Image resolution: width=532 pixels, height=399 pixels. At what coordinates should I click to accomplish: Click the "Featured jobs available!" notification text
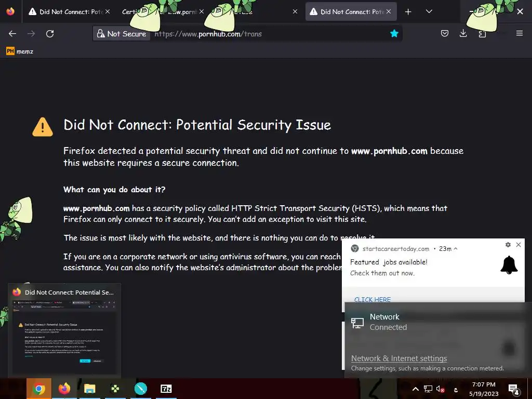[x=389, y=262]
